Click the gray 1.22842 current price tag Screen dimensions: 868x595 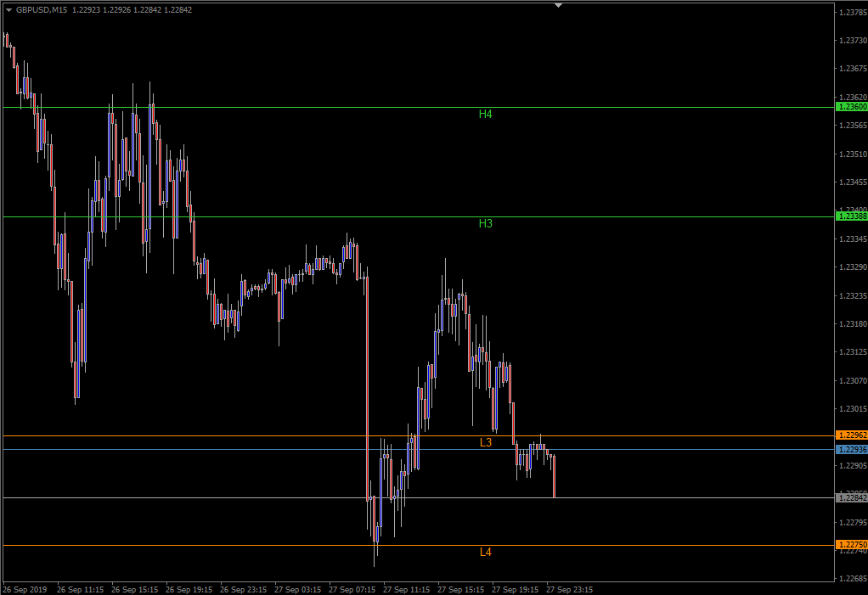point(851,497)
